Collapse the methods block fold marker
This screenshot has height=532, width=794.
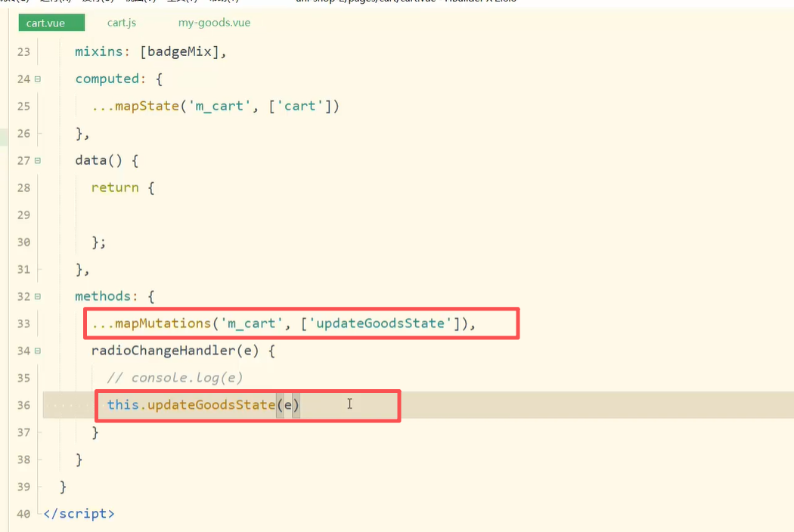[x=38, y=297]
